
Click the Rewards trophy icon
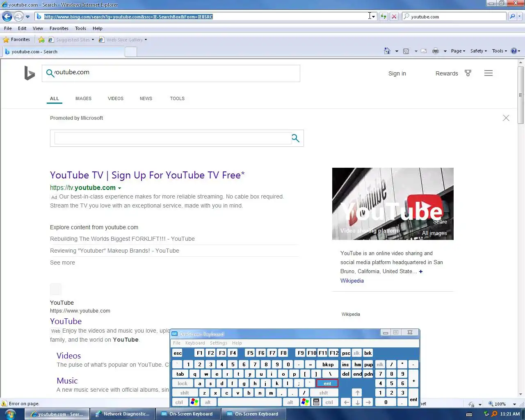[x=468, y=73]
